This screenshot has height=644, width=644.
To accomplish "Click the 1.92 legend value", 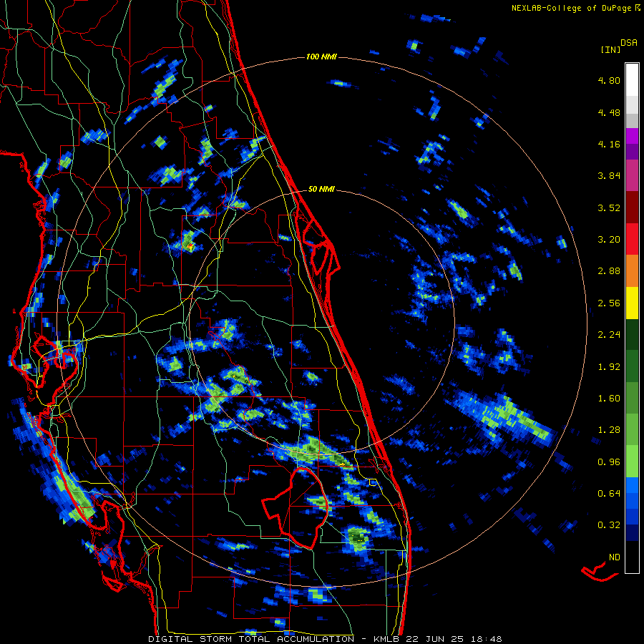I will point(609,367).
